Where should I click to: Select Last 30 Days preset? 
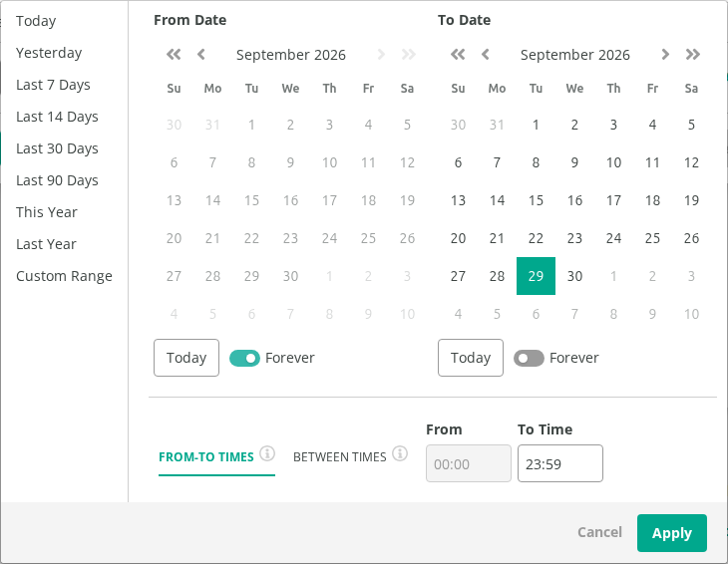(x=57, y=148)
